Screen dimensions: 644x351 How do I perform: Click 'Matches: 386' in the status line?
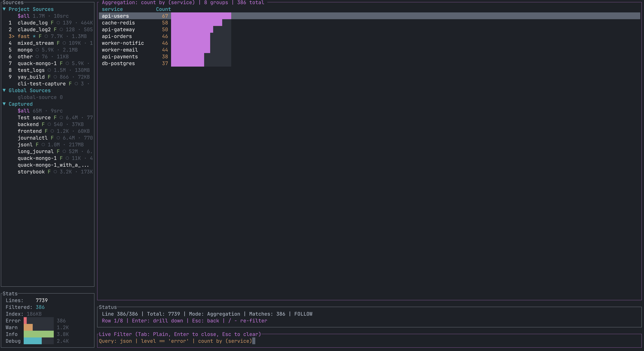click(x=267, y=314)
